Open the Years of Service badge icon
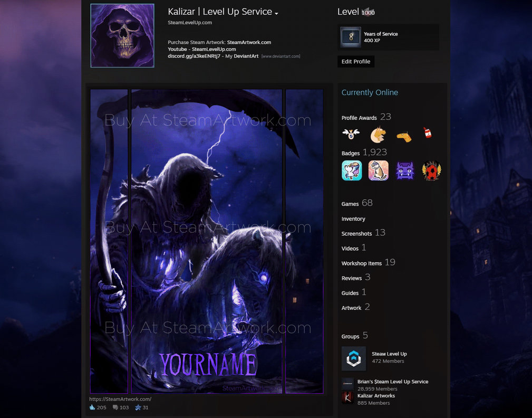The image size is (532, 418). pyautogui.click(x=351, y=36)
